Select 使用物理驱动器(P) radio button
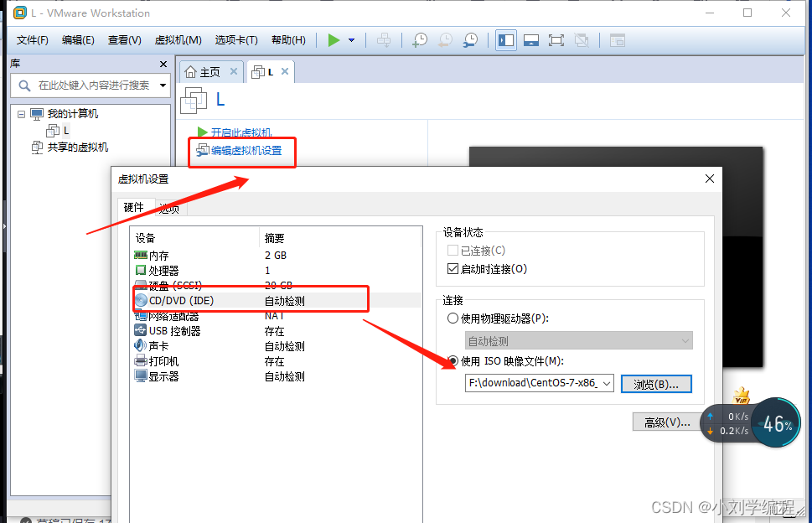Screen dimensions: 812x523 [x=453, y=318]
